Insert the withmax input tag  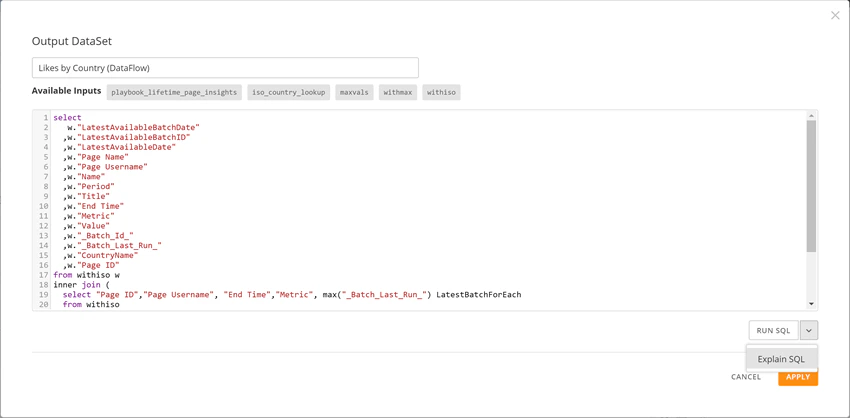tap(397, 92)
